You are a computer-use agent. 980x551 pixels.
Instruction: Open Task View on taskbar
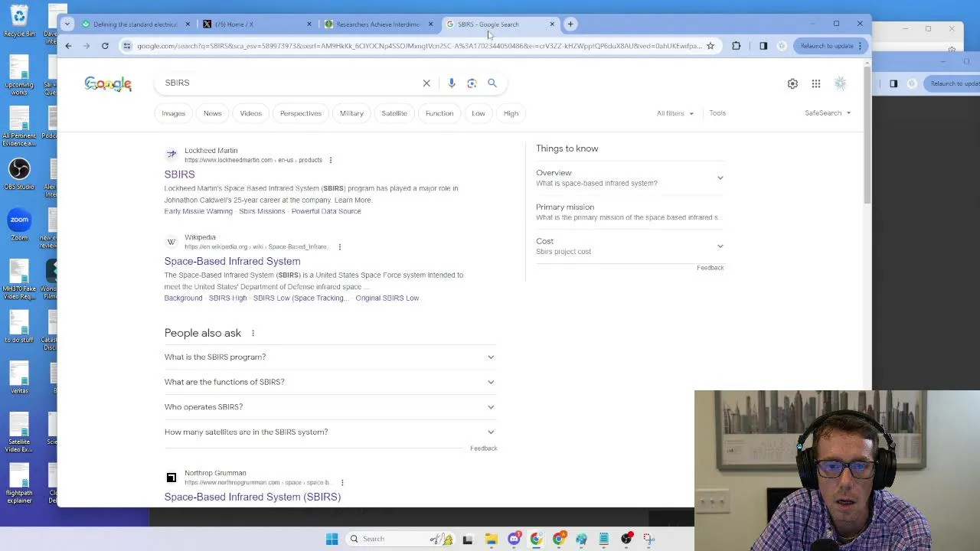click(467, 539)
